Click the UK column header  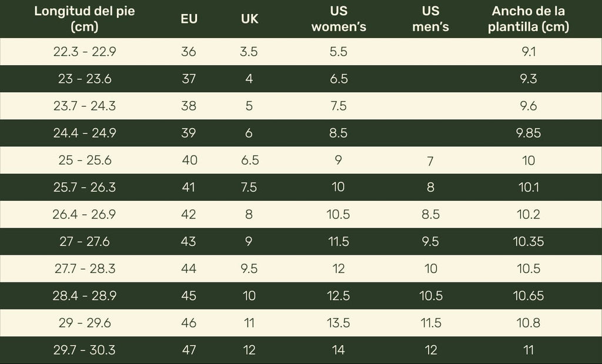point(249,19)
